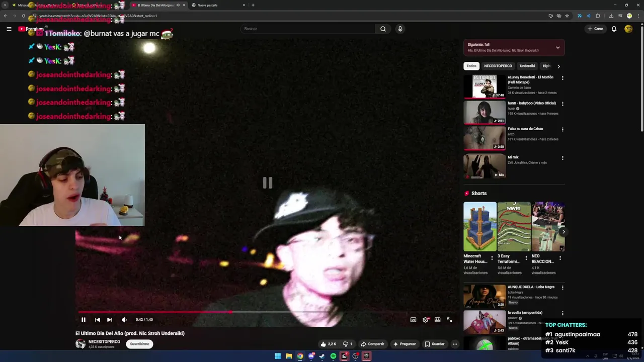
Task: Open the player settings gear
Action: (x=426, y=319)
